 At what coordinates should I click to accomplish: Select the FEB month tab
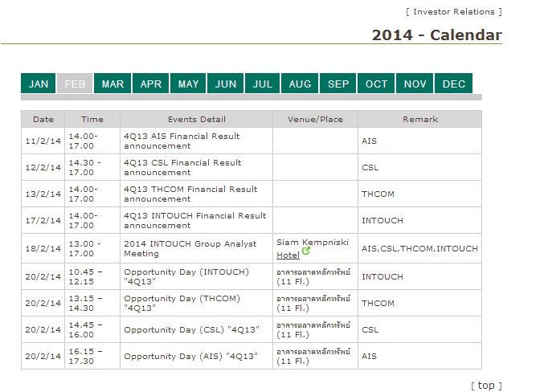pos(75,84)
